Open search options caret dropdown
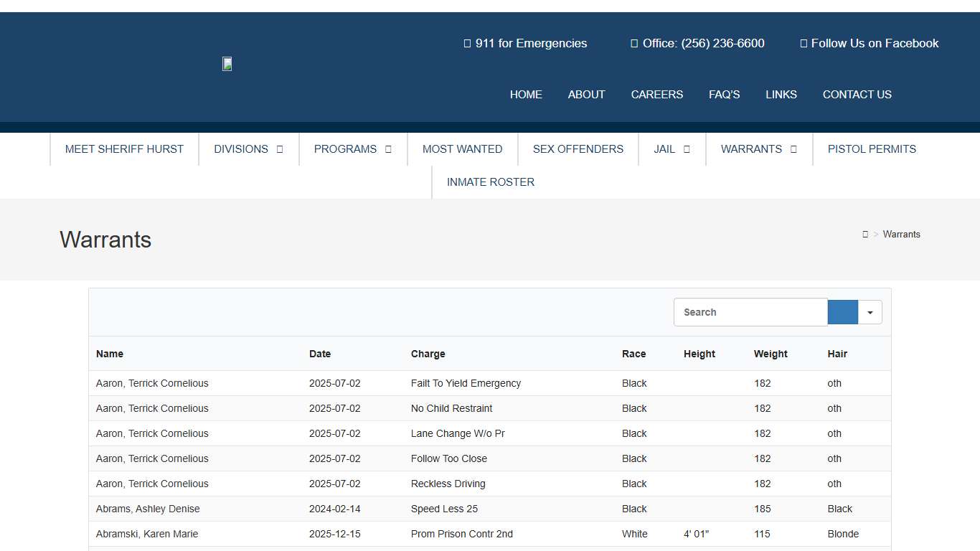Screen dimensions: 980x551 pyautogui.click(x=870, y=312)
